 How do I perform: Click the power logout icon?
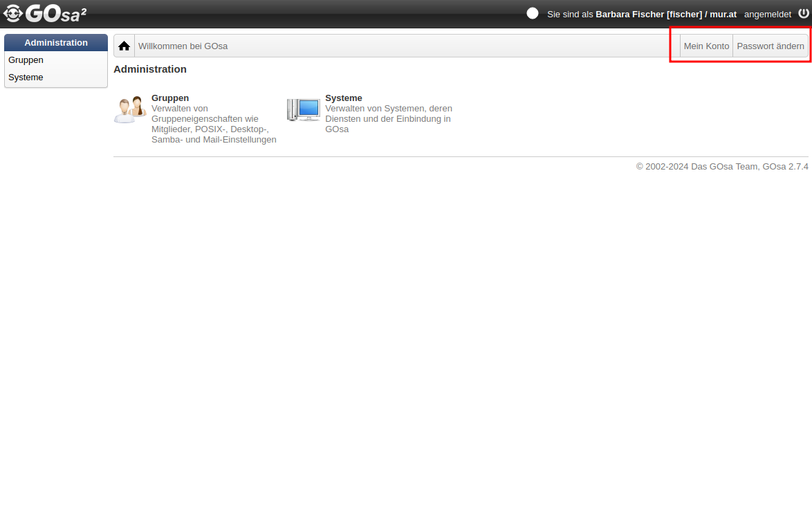tap(803, 13)
